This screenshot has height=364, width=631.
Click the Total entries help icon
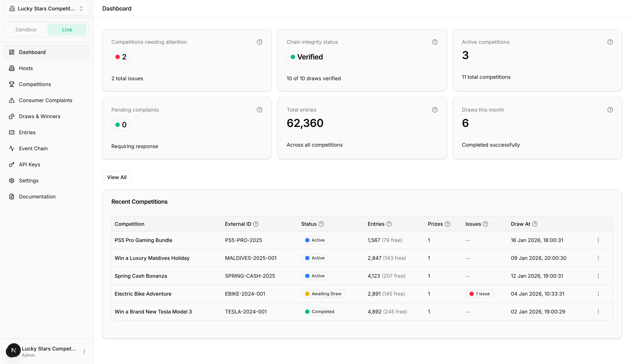click(435, 110)
